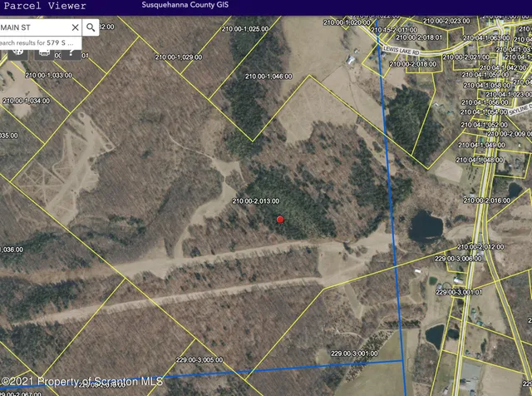Click into the MAIN ST search field
The width and height of the screenshot is (532, 396).
coord(33,27)
